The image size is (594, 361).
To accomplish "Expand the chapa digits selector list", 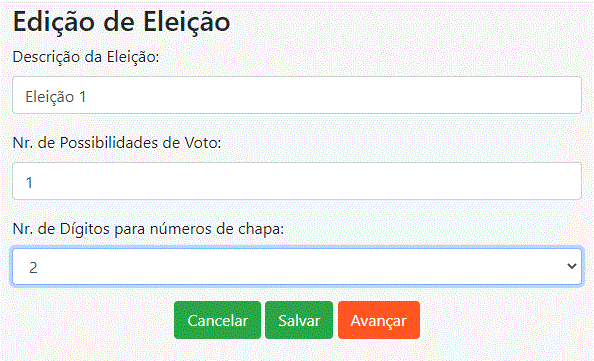I will point(297,266).
